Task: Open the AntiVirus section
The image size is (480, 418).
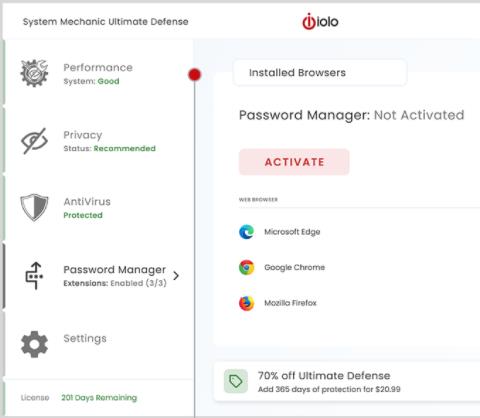Action: (97, 207)
